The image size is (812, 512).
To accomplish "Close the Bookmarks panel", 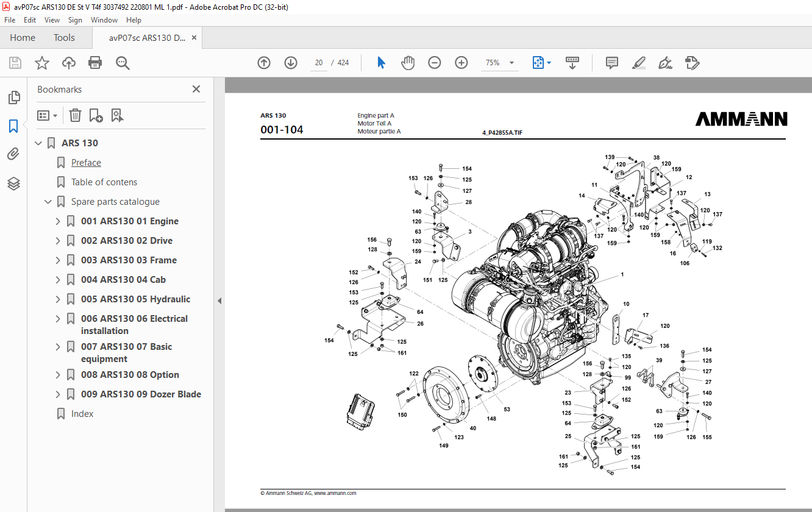I will [x=196, y=89].
